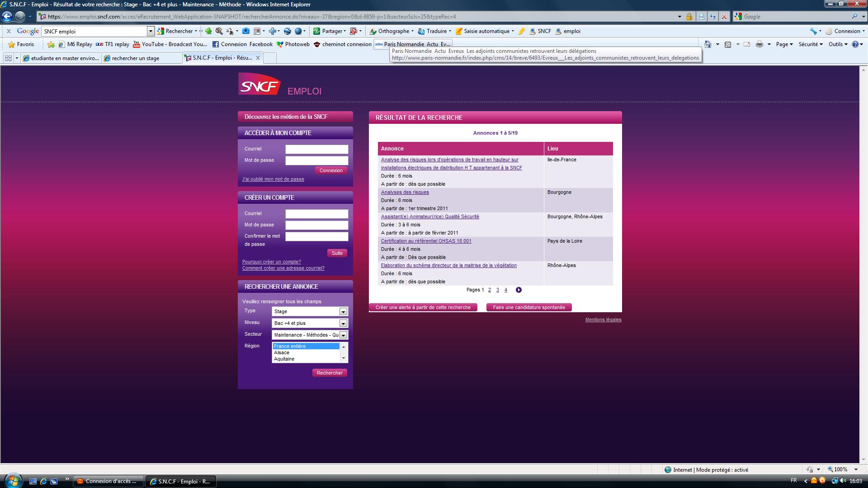Switch to 'rechercher un stage' tab

point(142,58)
